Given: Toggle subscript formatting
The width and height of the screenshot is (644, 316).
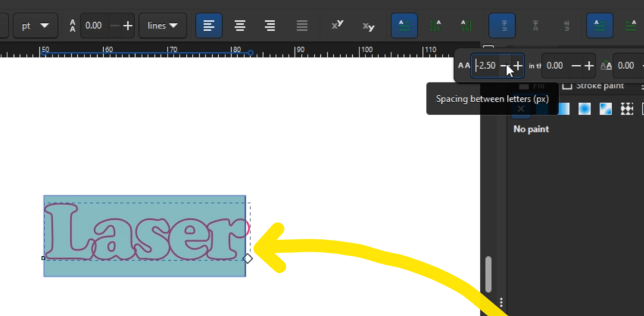Looking at the screenshot, I should tap(368, 26).
